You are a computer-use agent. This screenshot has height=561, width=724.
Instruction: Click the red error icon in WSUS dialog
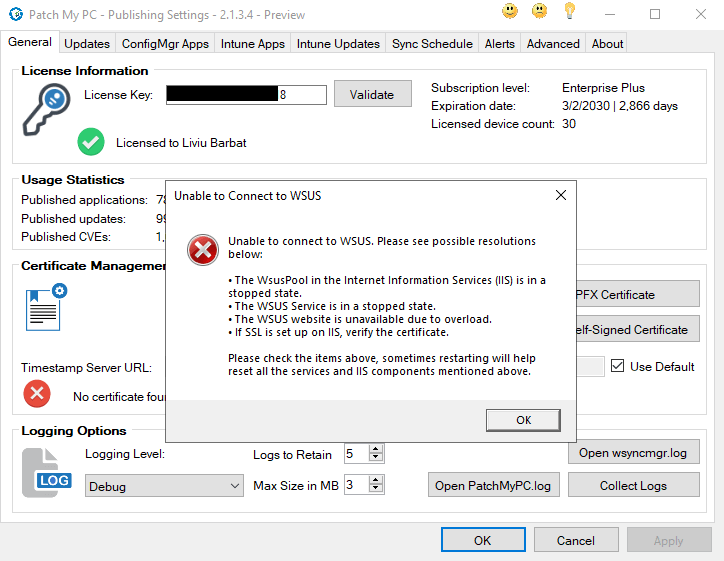(203, 250)
